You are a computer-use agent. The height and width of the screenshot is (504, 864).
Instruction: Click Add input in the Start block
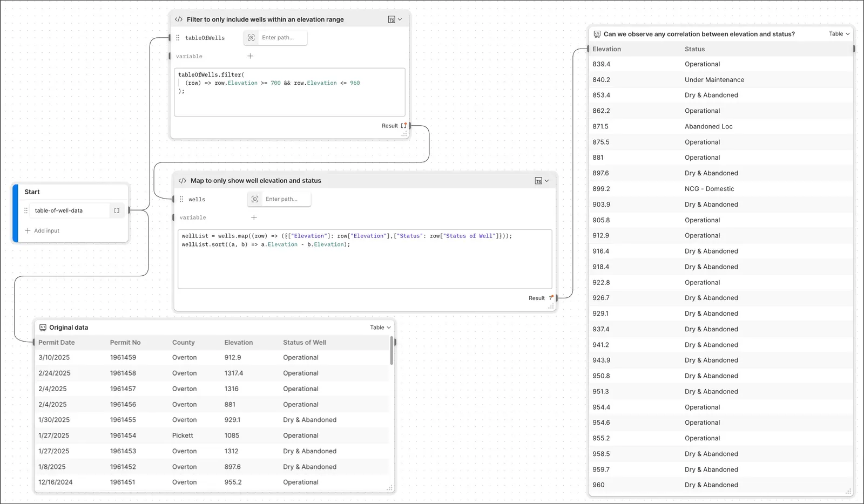click(x=42, y=230)
